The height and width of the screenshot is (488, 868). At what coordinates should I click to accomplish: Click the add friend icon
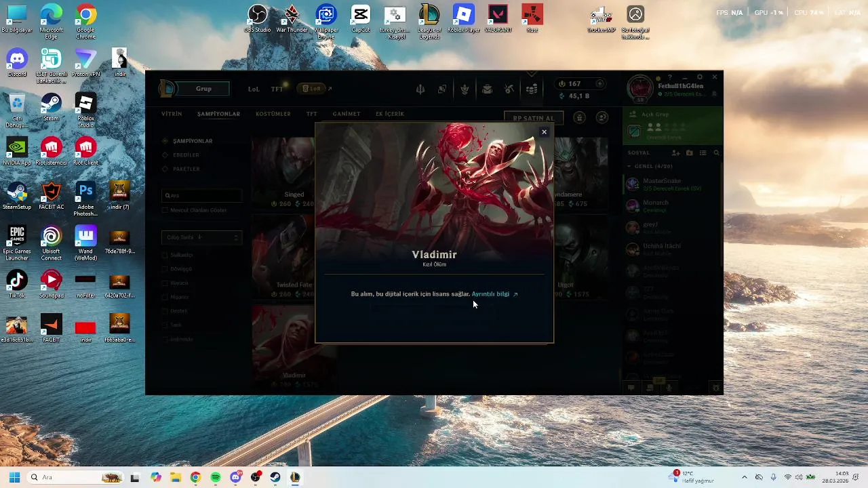[x=676, y=153]
